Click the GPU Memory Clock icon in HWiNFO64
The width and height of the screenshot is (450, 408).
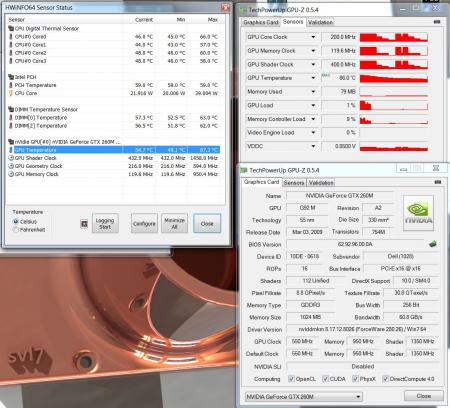click(x=11, y=174)
